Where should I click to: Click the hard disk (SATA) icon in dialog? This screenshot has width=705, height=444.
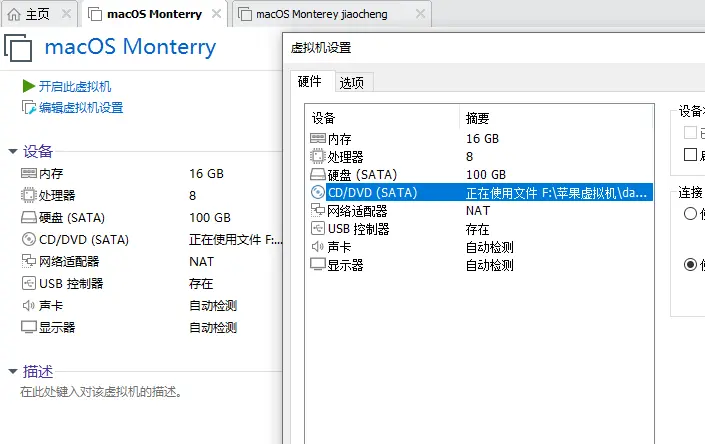pos(318,175)
